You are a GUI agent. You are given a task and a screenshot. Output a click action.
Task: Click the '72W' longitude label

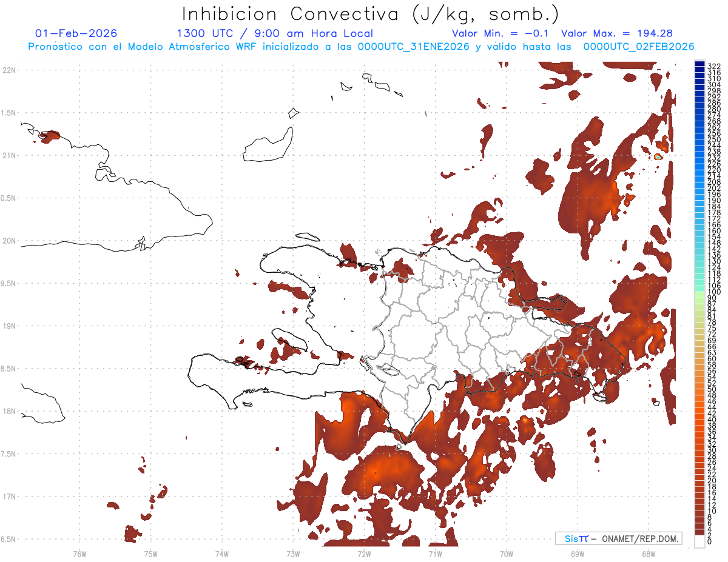coord(364,554)
